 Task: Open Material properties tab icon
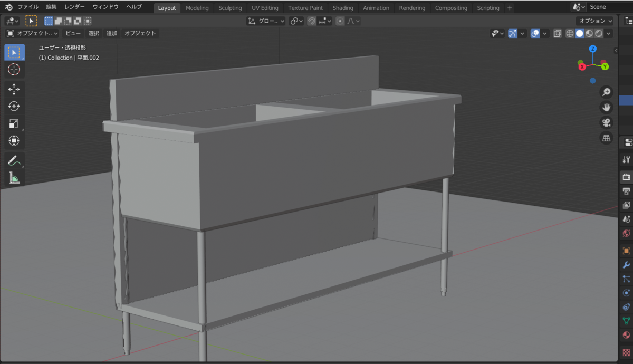tap(627, 335)
